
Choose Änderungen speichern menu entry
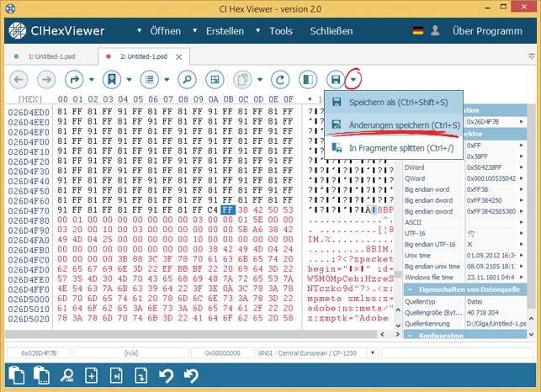[x=394, y=124]
